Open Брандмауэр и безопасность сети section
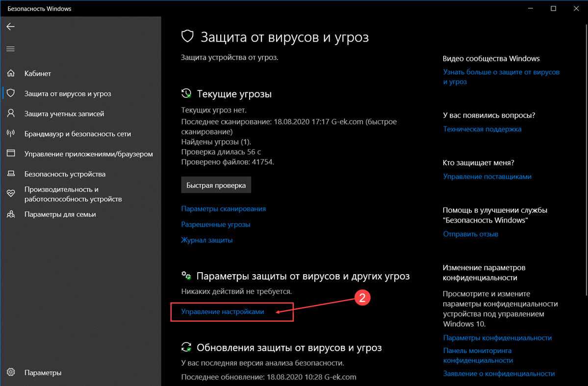This screenshot has width=588, height=386. [x=77, y=134]
